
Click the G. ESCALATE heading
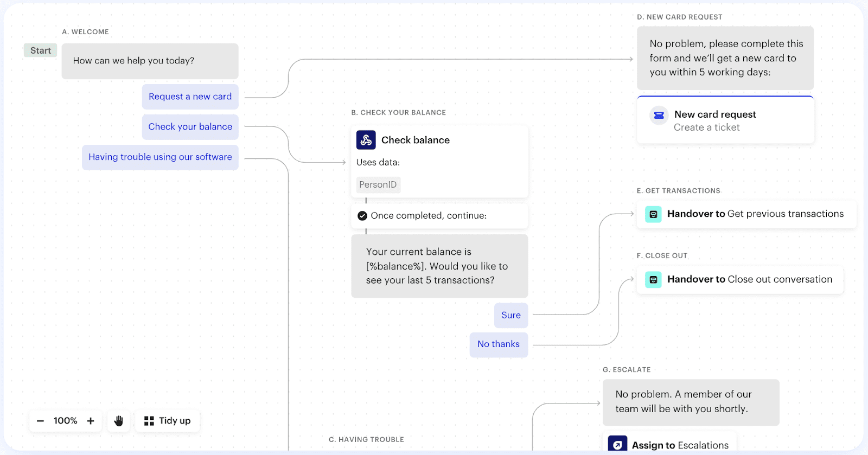point(627,370)
